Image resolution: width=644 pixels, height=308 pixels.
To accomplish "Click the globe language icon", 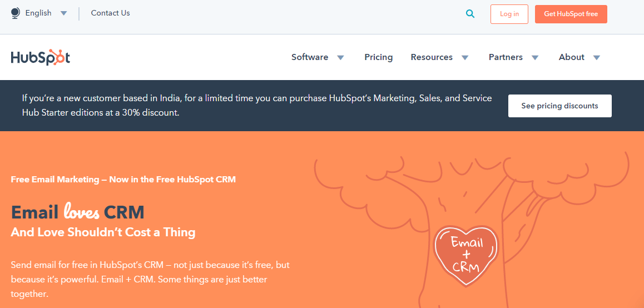I will click(x=15, y=13).
